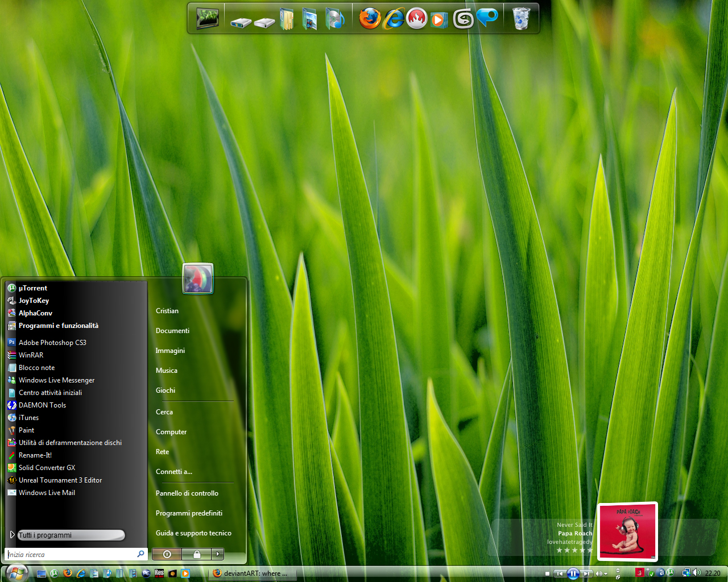Open the documents folder icon in dock
This screenshot has height=582, width=728.
(x=287, y=18)
